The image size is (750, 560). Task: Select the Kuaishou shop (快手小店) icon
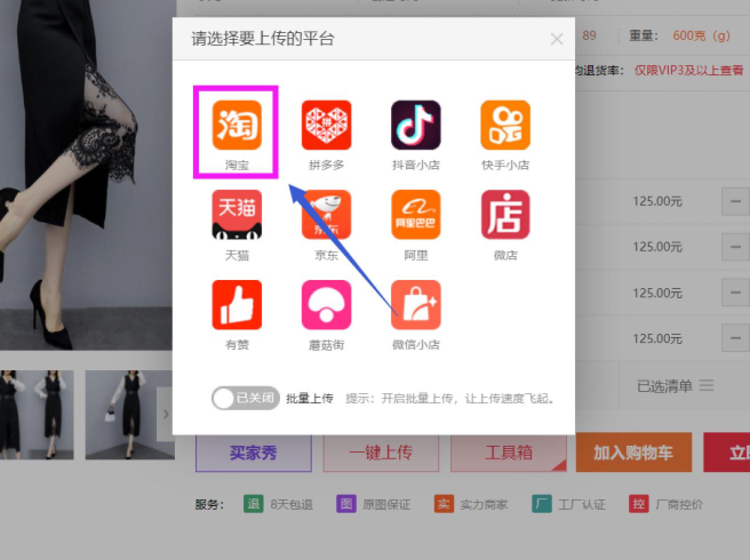click(x=505, y=125)
